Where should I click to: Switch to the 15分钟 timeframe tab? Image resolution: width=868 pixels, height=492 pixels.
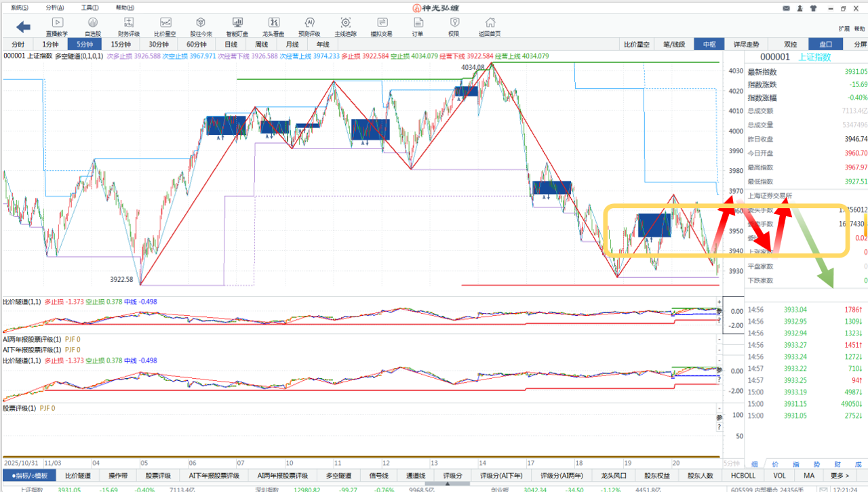click(x=120, y=44)
